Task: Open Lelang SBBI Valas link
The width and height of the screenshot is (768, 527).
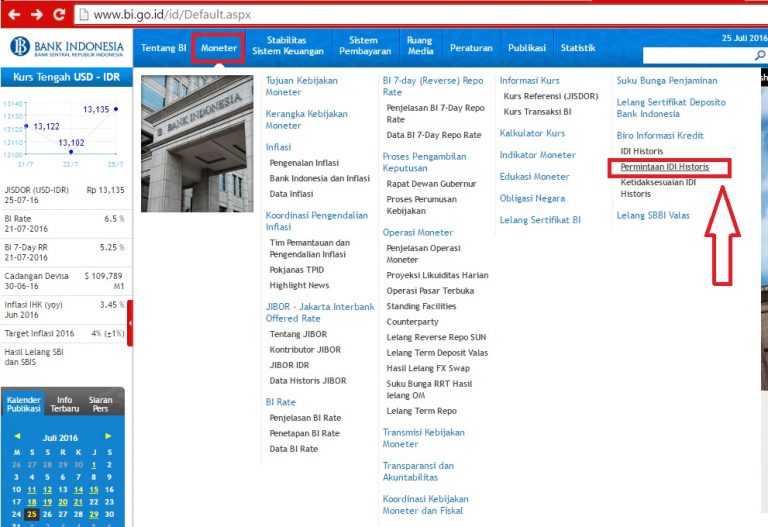Action: (x=653, y=216)
